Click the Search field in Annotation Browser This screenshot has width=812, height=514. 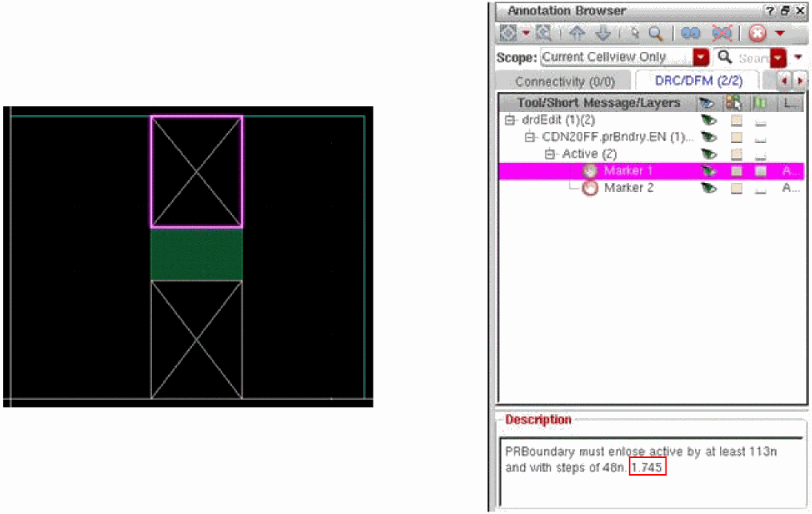[752, 58]
